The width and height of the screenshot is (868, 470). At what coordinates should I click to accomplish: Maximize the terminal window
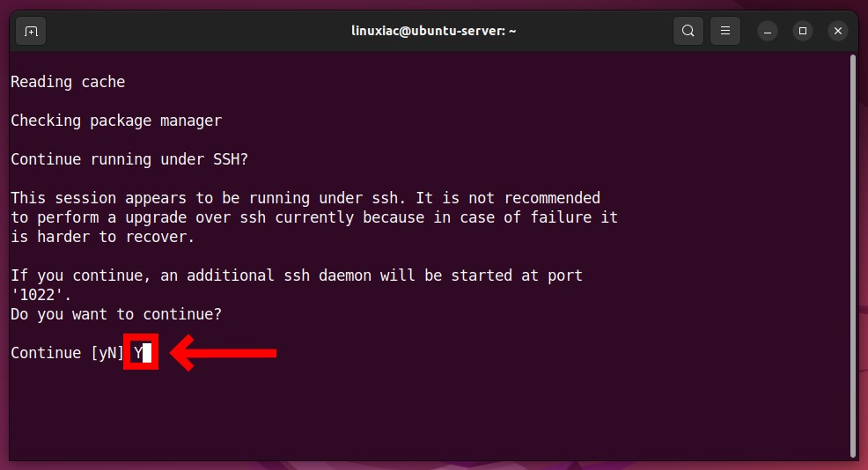click(803, 31)
